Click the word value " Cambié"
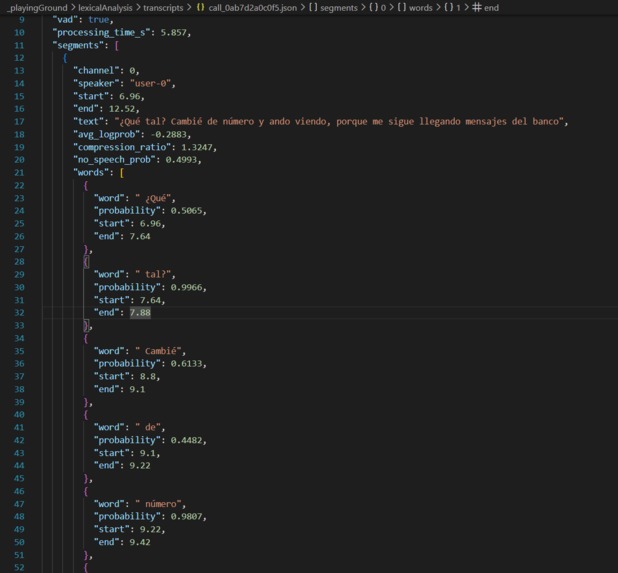The width and height of the screenshot is (618, 573). click(158, 351)
